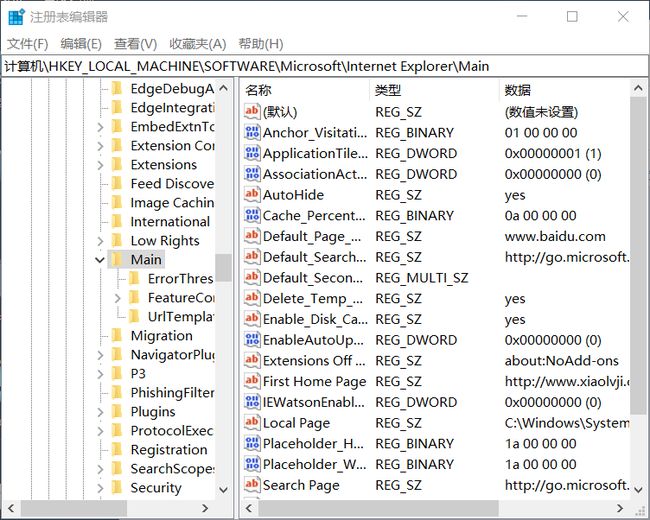The height and width of the screenshot is (520, 650).
Task: Select the EdgeDebugA... key
Action: click(172, 89)
